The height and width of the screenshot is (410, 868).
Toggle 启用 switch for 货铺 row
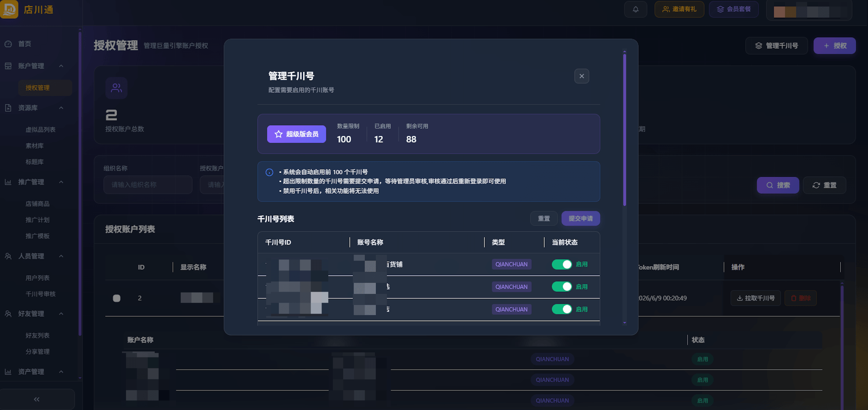pyautogui.click(x=562, y=264)
